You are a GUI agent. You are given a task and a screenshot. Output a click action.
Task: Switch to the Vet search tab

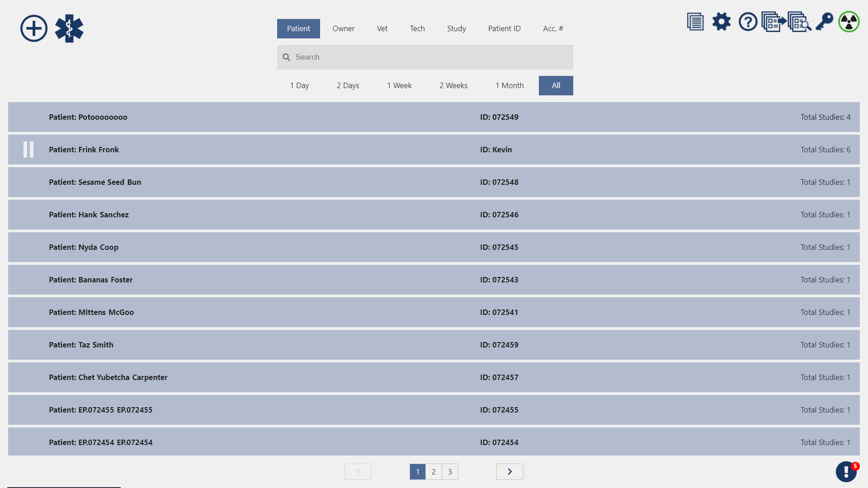coord(382,28)
